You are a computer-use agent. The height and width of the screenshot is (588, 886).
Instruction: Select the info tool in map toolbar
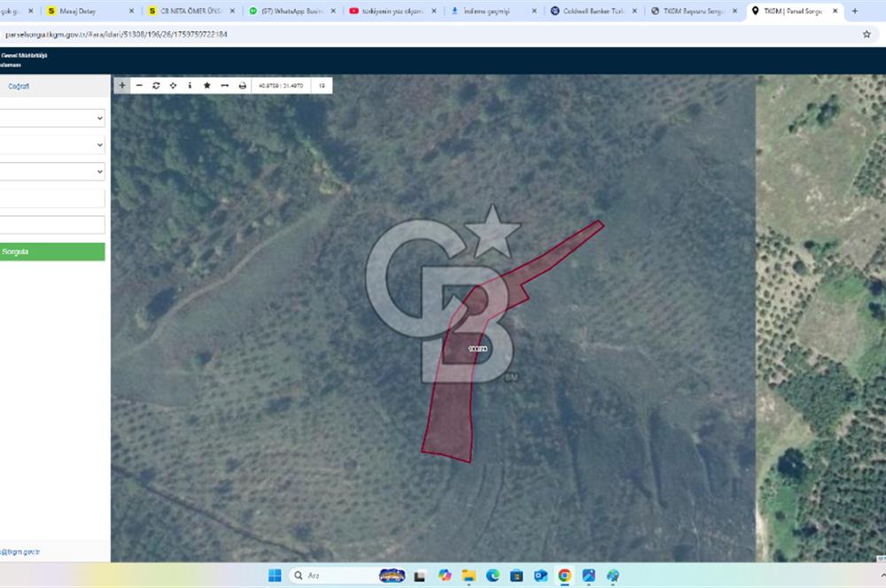coord(190,86)
